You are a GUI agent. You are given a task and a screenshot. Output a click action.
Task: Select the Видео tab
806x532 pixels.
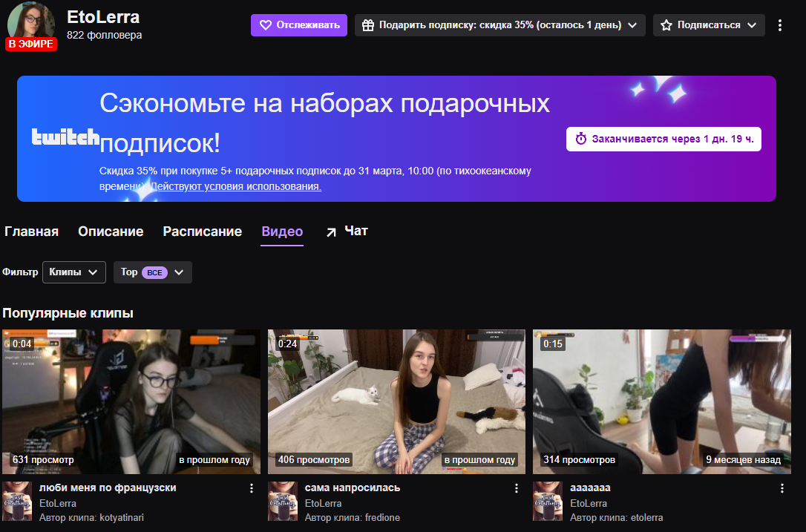pos(282,231)
